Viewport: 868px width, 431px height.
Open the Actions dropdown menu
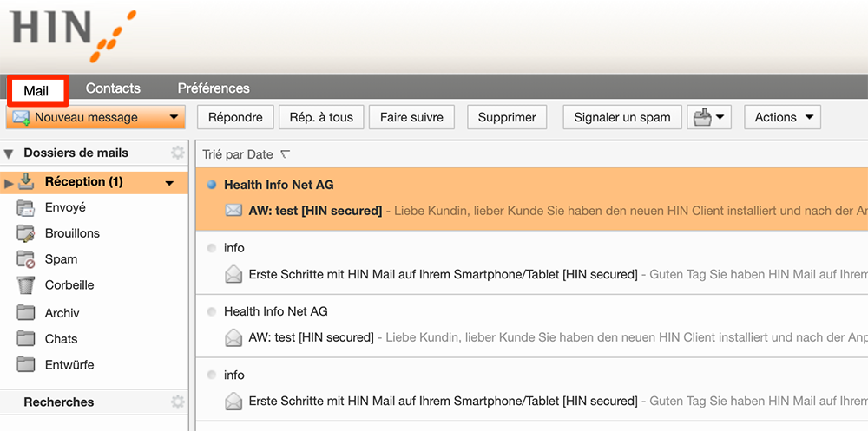(783, 117)
